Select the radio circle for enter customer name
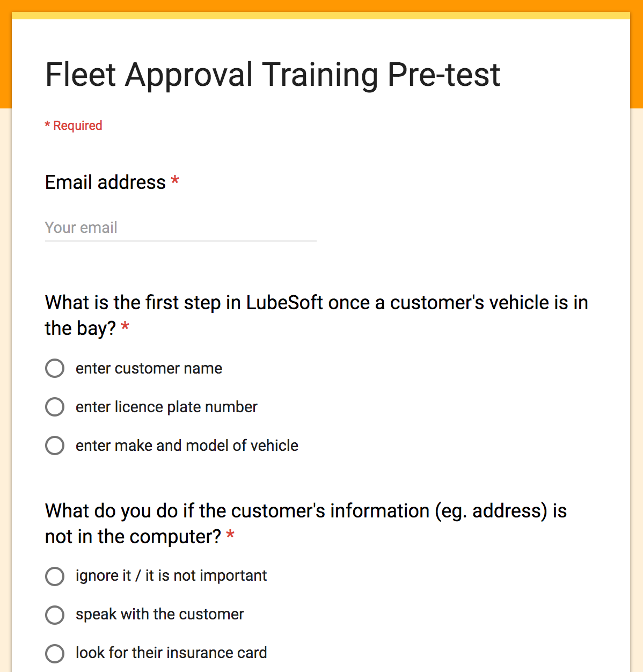This screenshot has height=672, width=643. tap(55, 369)
